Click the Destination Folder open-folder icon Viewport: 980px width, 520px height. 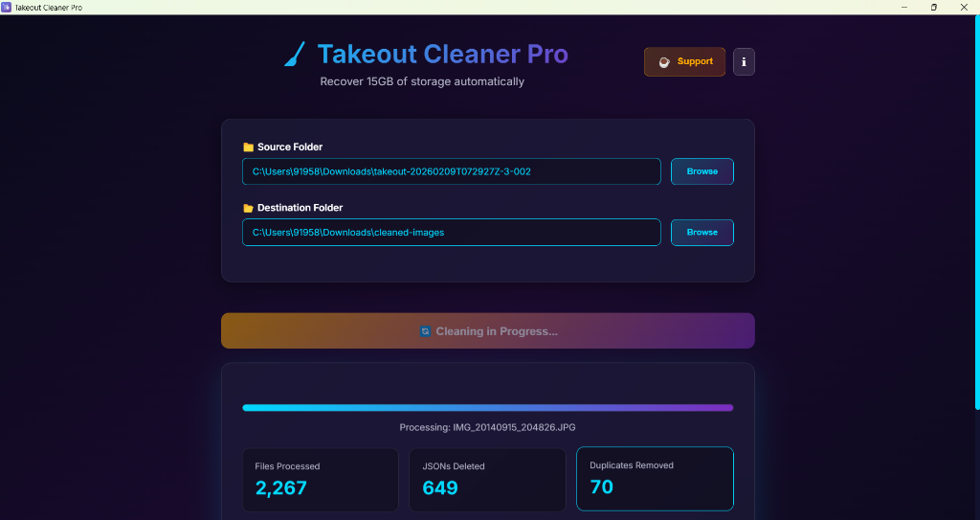[x=248, y=208]
